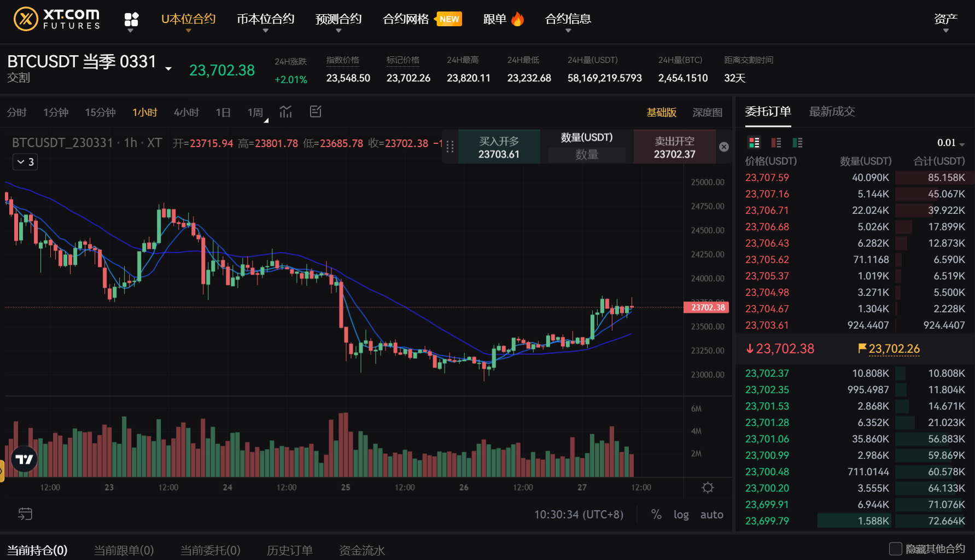
Task: Collapse the indicator legend showing 3
Action: [x=25, y=162]
